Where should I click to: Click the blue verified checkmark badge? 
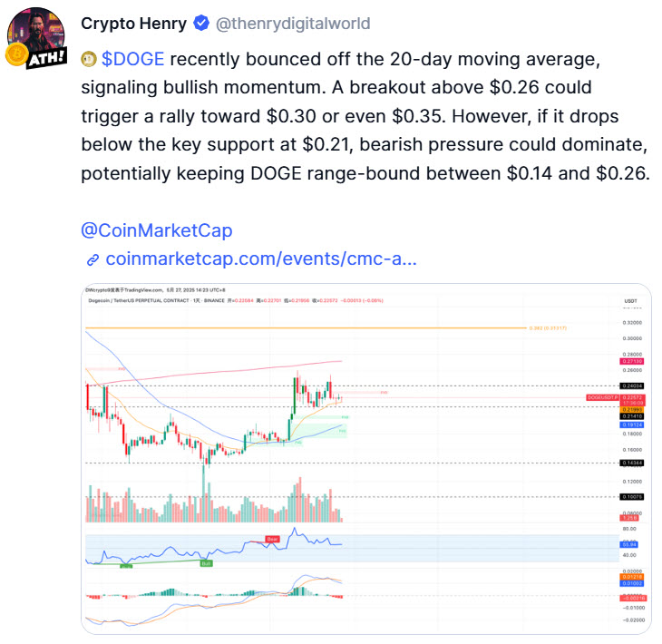201,24
